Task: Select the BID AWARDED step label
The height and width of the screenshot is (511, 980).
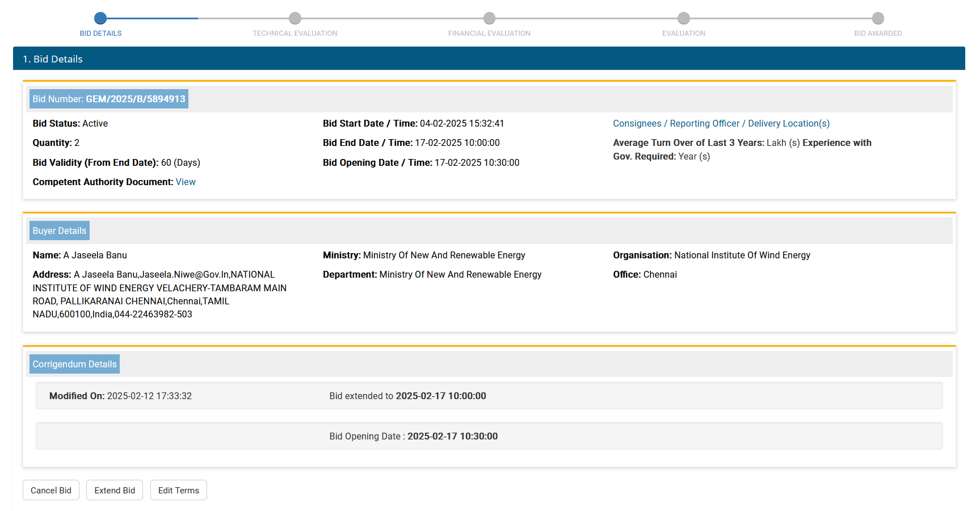Action: click(878, 33)
